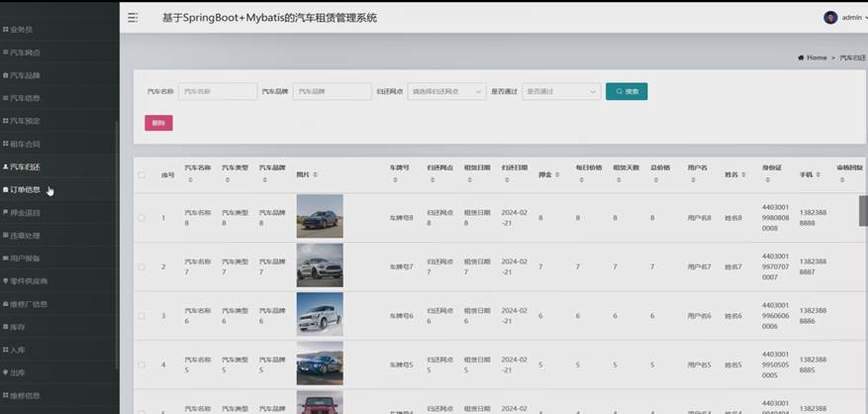Click the sidebar's vertical scrollbar

pos(116,244)
